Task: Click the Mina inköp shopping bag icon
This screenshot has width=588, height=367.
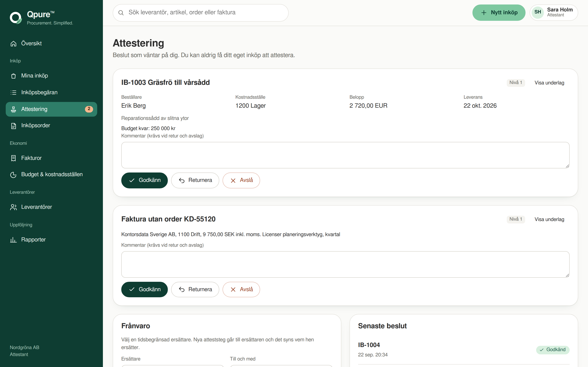Action: point(13,76)
